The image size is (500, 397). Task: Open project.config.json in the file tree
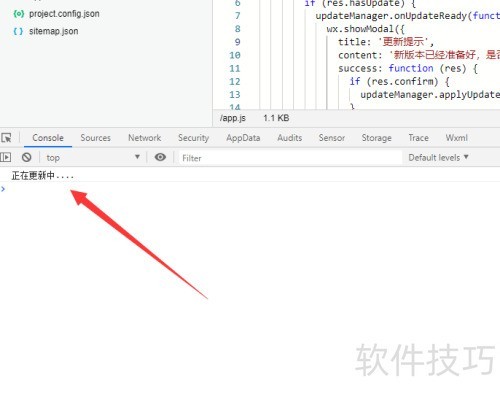pos(64,14)
